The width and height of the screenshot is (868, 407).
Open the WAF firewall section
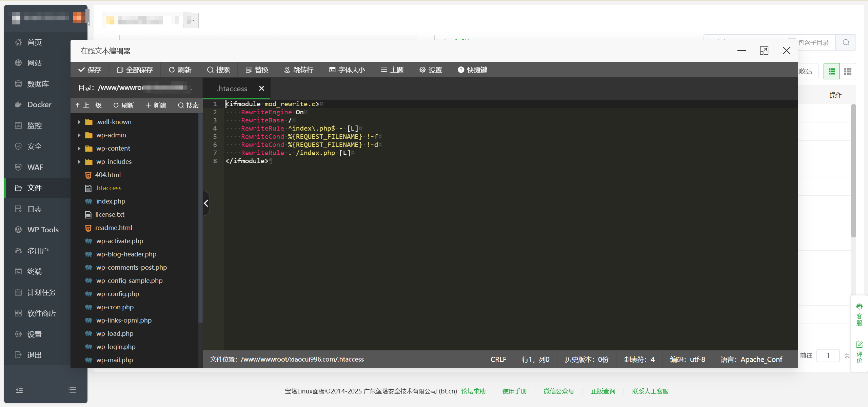click(35, 167)
